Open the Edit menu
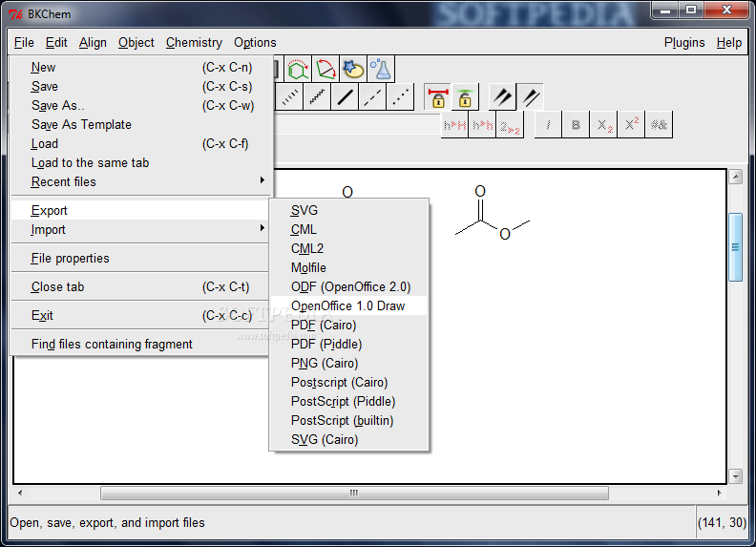The height and width of the screenshot is (547, 756). coord(56,42)
